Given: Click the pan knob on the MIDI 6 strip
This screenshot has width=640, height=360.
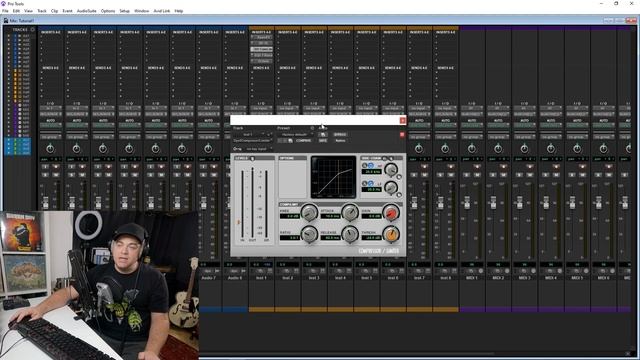Looking at the screenshot, I should click(603, 148).
